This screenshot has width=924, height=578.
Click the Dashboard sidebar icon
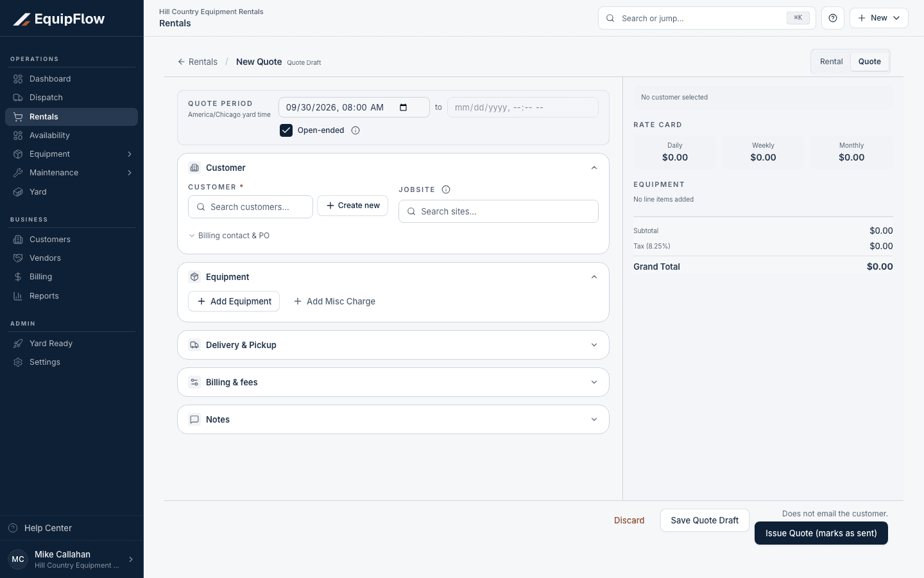coord(18,79)
